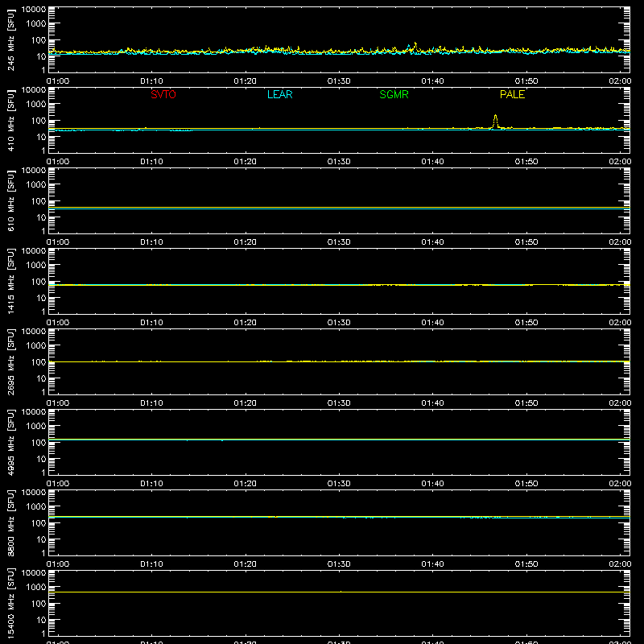Screen dimensions: 644x644
Task: Select the 8800 MHz [SFU] axis title
Action: (11, 523)
